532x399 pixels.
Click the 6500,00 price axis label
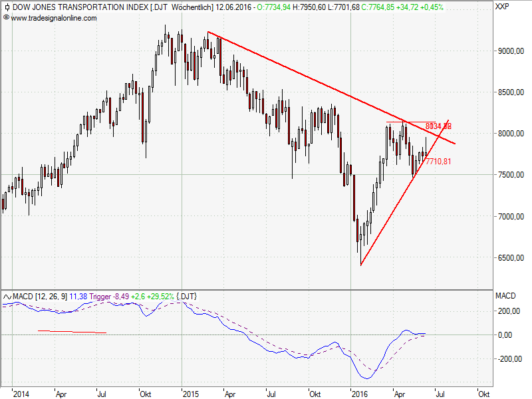tap(509, 258)
